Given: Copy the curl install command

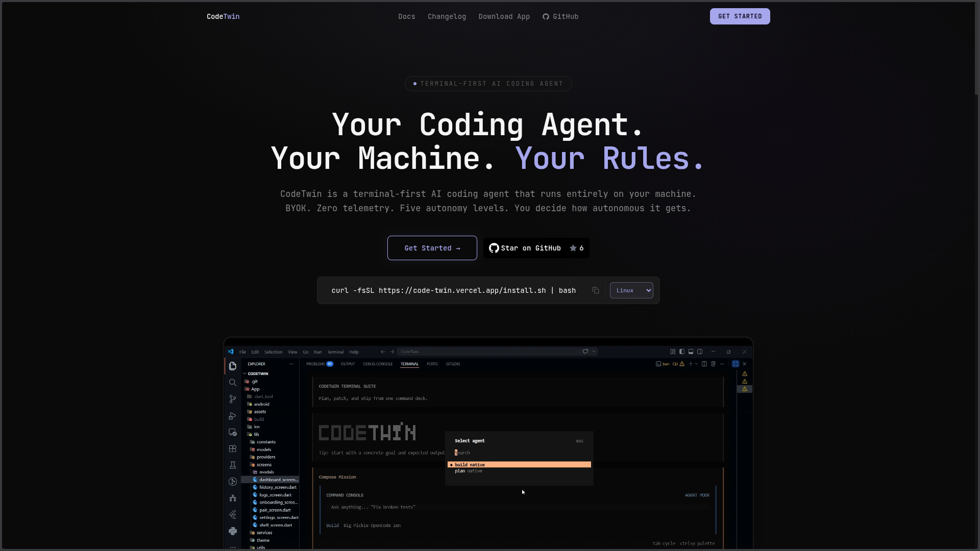Looking at the screenshot, I should pos(596,291).
